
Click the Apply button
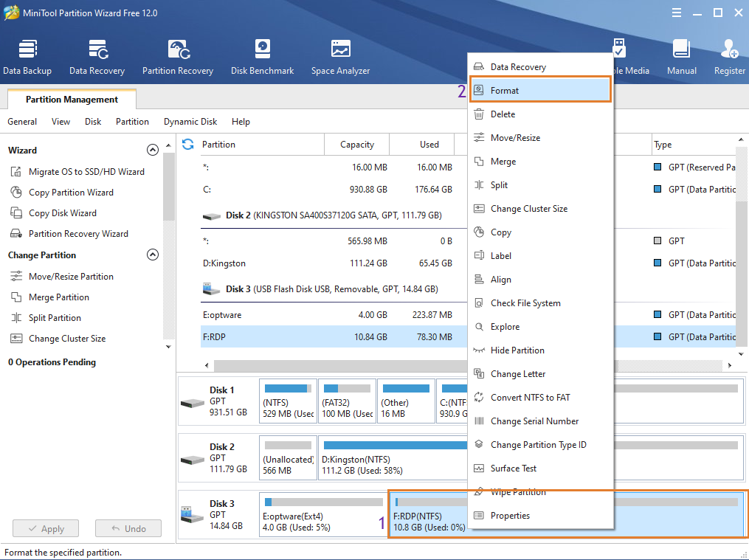tap(46, 529)
